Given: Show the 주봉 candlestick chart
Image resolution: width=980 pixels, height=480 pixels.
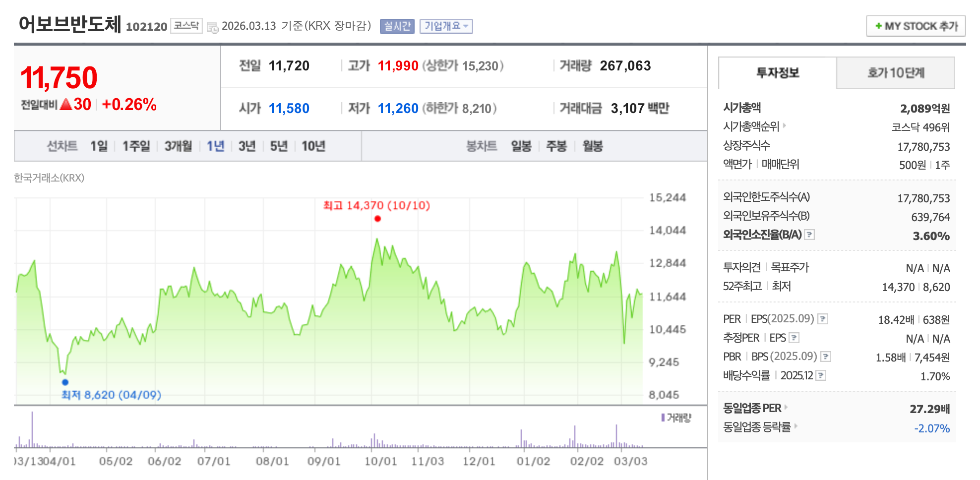Looking at the screenshot, I should (556, 146).
